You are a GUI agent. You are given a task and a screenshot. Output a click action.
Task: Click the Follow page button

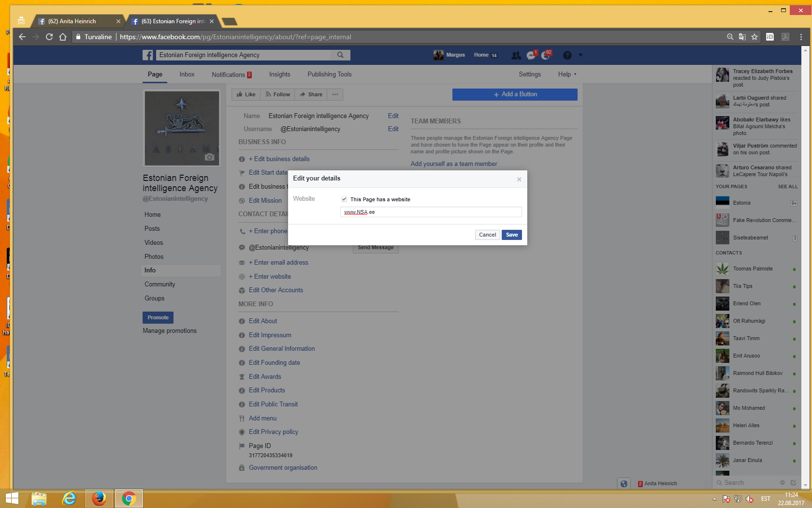point(277,94)
